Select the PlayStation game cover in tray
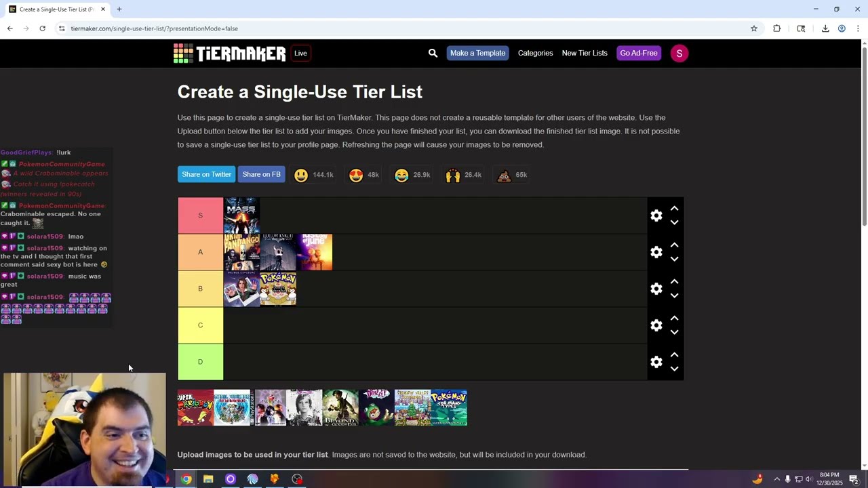 tap(268, 407)
